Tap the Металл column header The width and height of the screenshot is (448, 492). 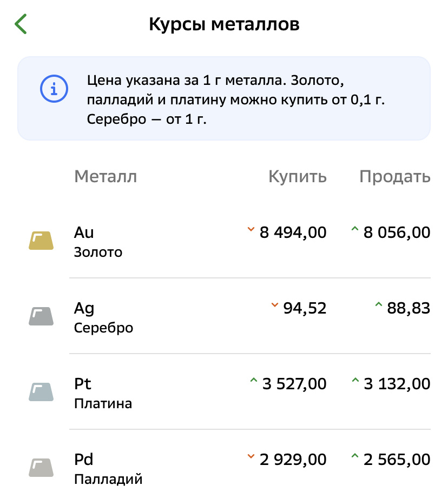tap(106, 177)
